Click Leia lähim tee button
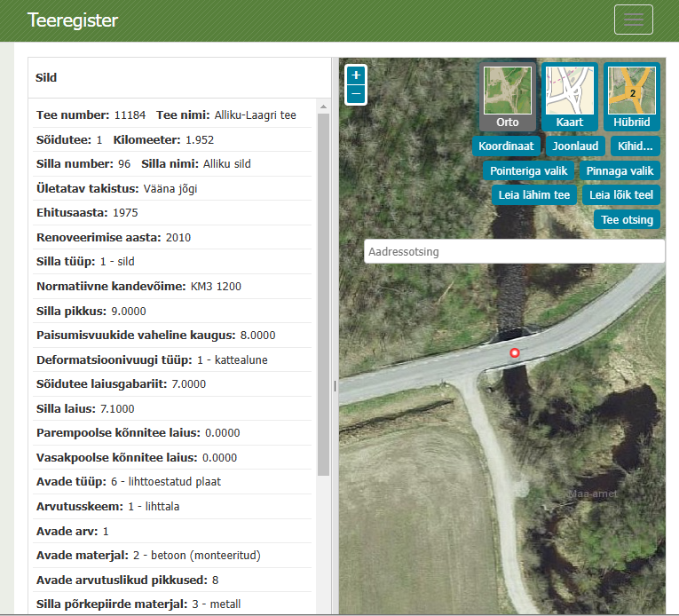Image resolution: width=679 pixels, height=616 pixels. (534, 195)
